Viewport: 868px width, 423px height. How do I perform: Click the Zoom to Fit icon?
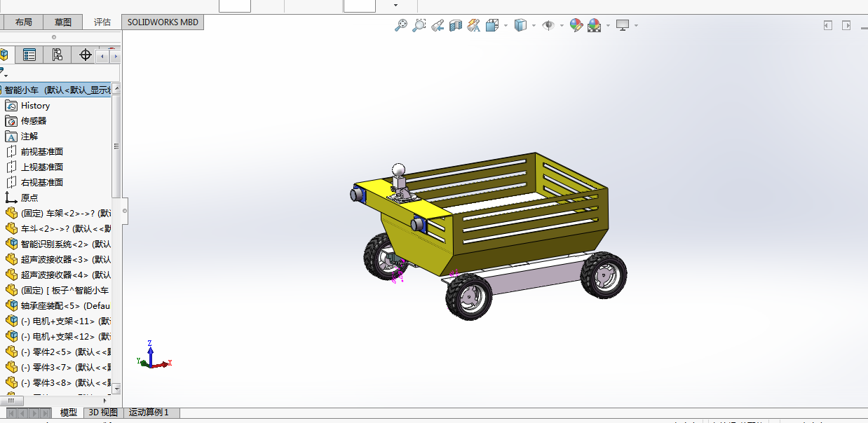pos(401,25)
